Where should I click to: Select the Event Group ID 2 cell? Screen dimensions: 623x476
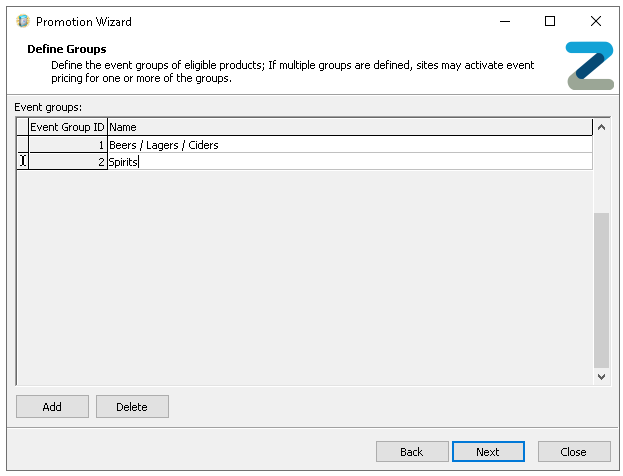click(x=67, y=162)
